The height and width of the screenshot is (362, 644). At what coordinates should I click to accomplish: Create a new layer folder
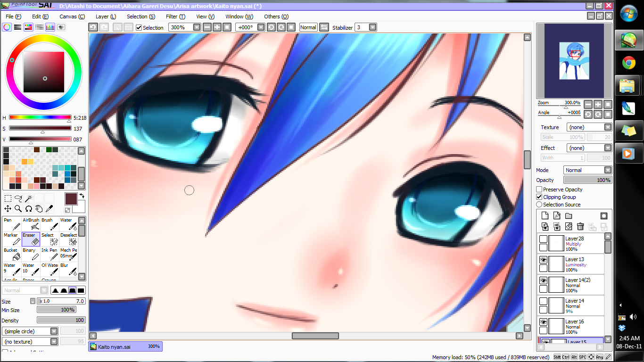click(x=569, y=216)
